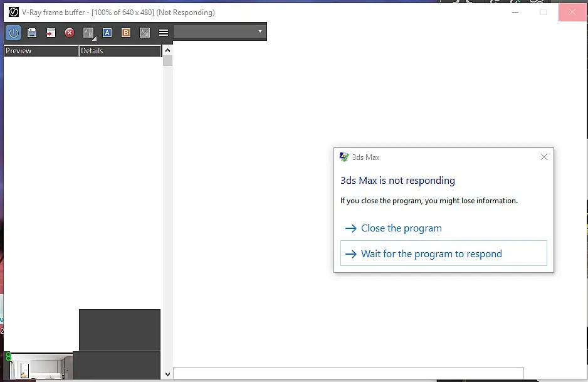Click the history list scroll down arrow
Viewport: 588px width, 382px height.
click(x=167, y=374)
